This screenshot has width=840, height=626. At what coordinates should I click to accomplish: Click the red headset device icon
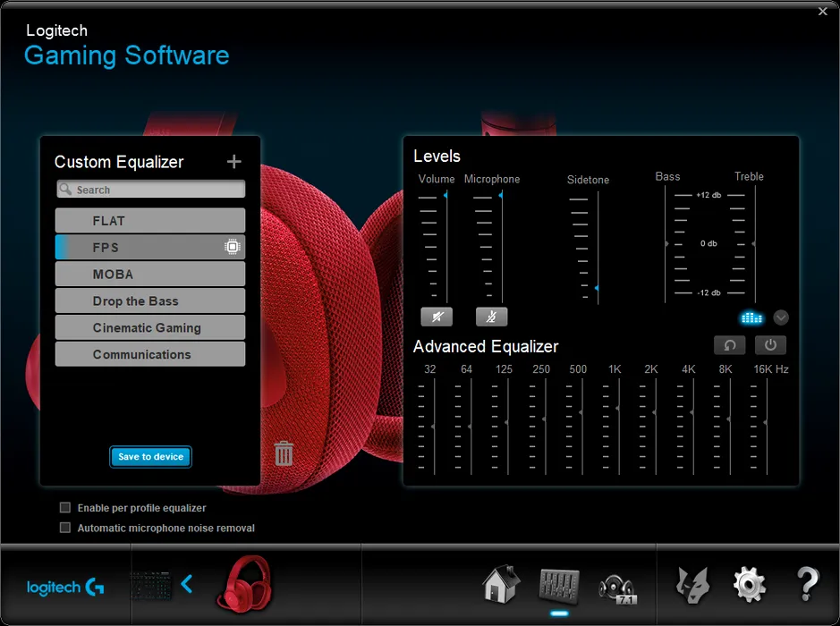click(244, 584)
